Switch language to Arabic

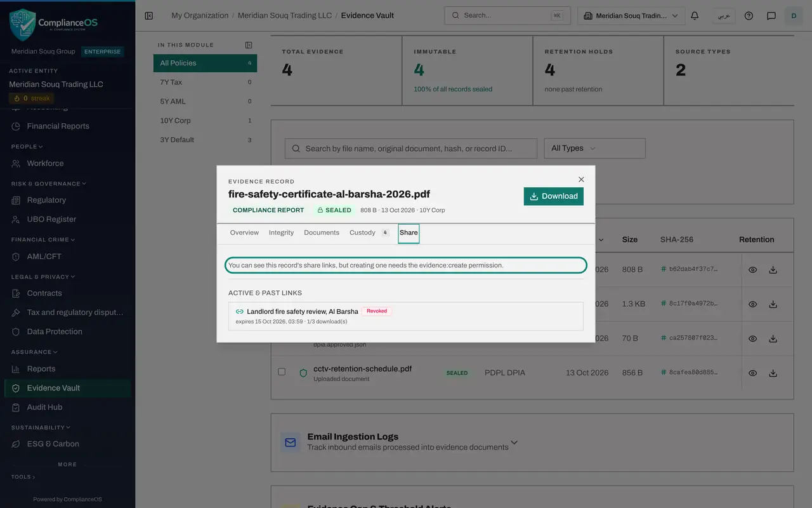(x=723, y=16)
